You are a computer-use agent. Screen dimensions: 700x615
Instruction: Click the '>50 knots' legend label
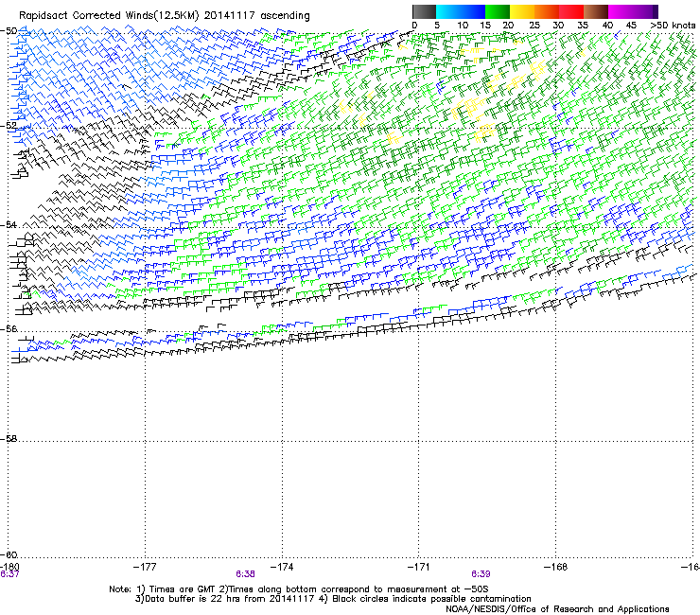[673, 26]
